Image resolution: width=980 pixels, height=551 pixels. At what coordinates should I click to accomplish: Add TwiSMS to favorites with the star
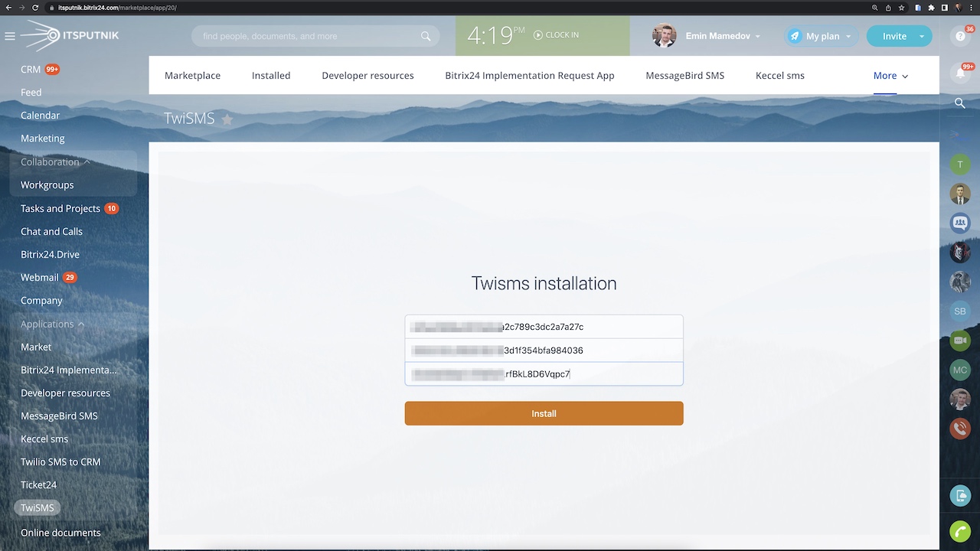227,119
